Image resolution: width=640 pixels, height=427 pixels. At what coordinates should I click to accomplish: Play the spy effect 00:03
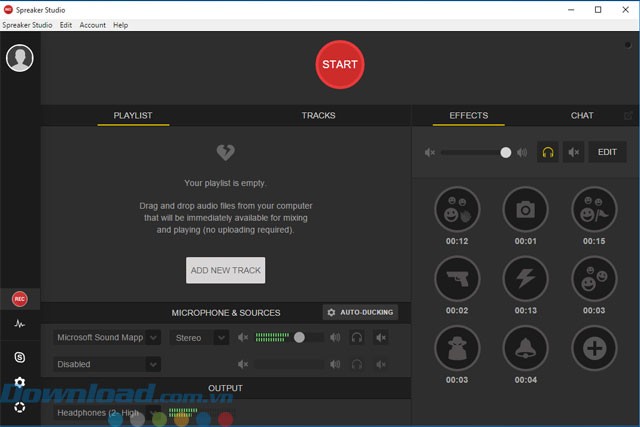(x=457, y=348)
